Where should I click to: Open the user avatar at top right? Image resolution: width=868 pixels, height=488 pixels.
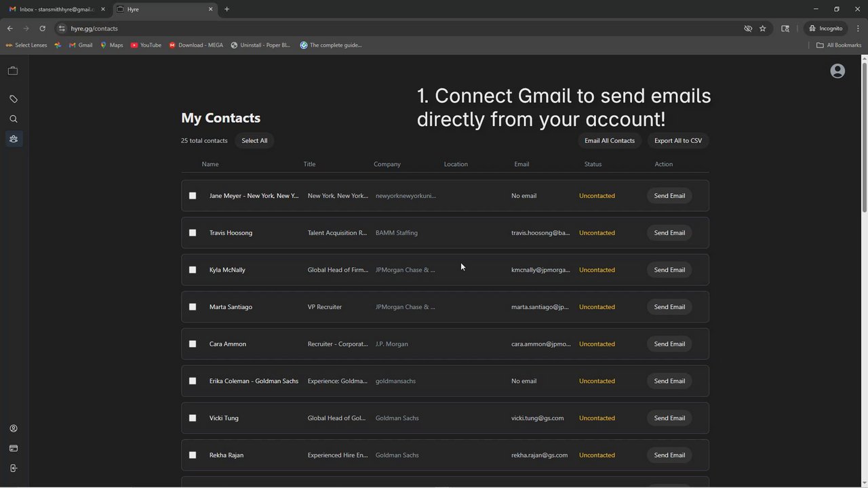(837, 71)
